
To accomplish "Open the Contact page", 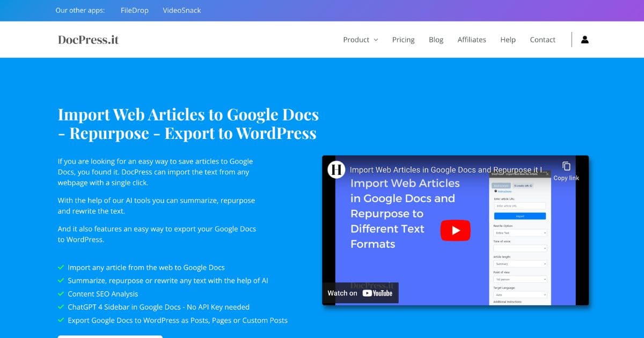I will coord(543,40).
